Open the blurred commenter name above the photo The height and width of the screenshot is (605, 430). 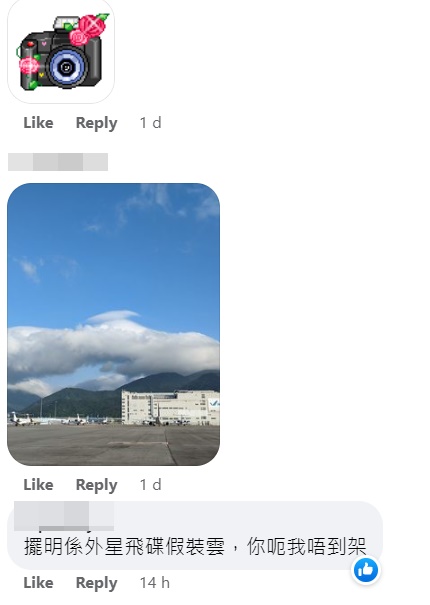pos(58,162)
